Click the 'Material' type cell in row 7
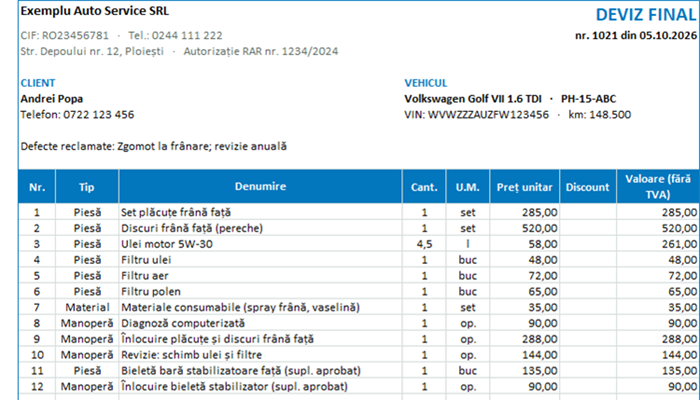 (x=87, y=307)
